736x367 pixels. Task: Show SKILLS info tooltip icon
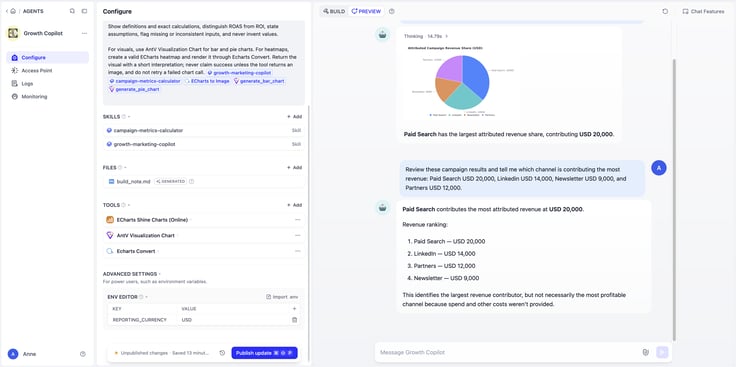pos(124,117)
